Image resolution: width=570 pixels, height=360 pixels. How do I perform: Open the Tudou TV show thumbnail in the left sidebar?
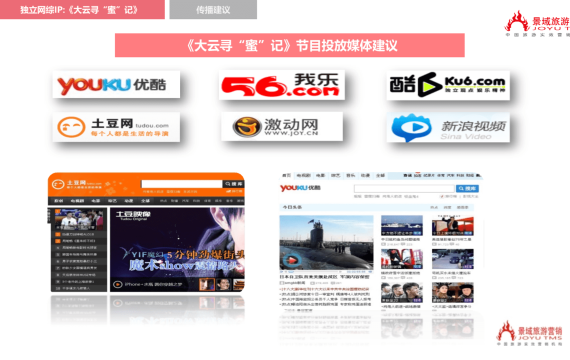79,219
